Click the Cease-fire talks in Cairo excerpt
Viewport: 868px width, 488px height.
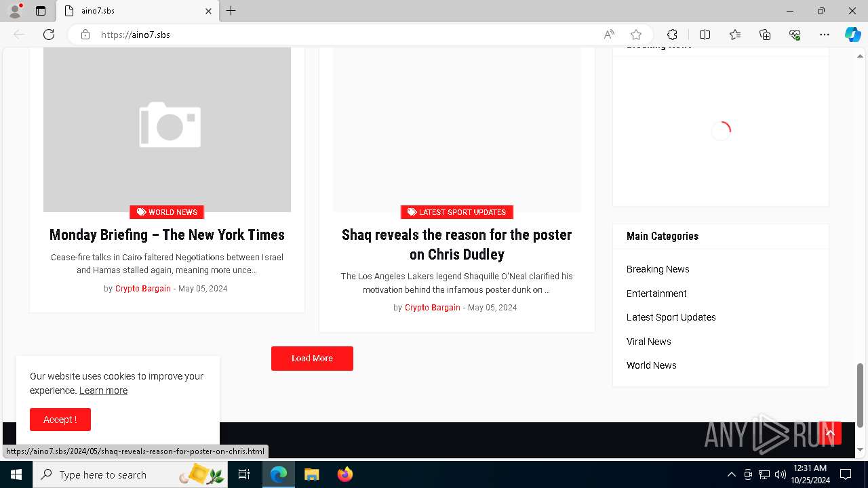167,264
